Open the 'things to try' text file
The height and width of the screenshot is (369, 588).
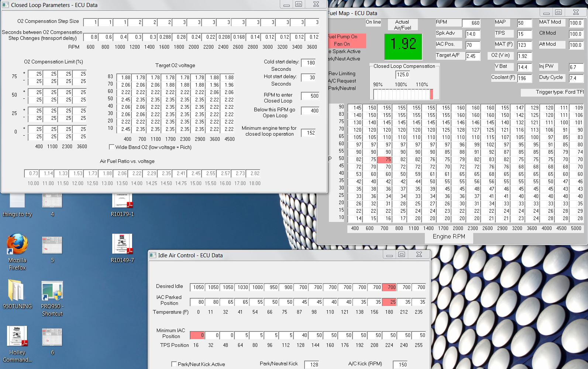tap(17, 201)
